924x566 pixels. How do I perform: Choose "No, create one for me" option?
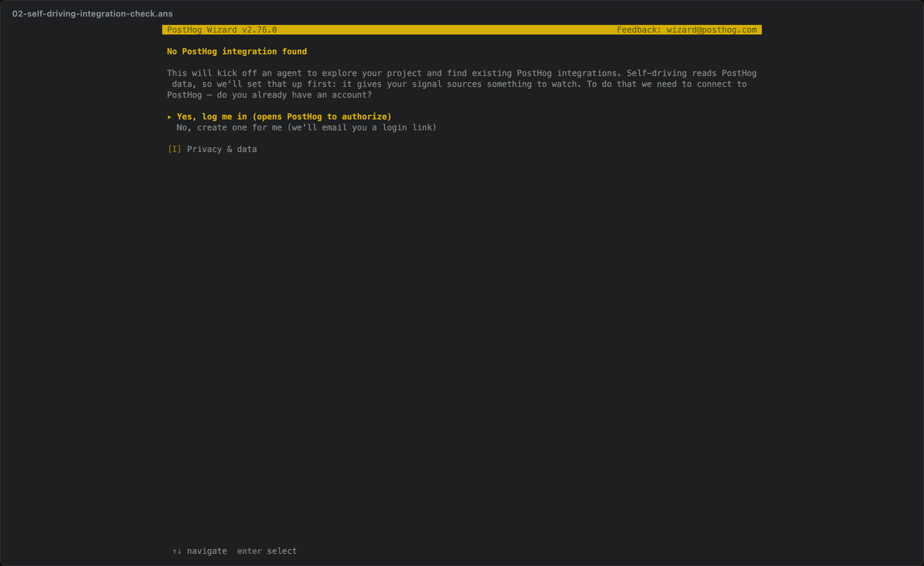tap(307, 127)
